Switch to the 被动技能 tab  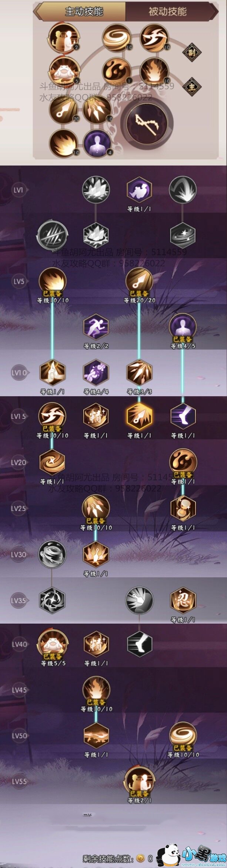[x=167, y=11]
